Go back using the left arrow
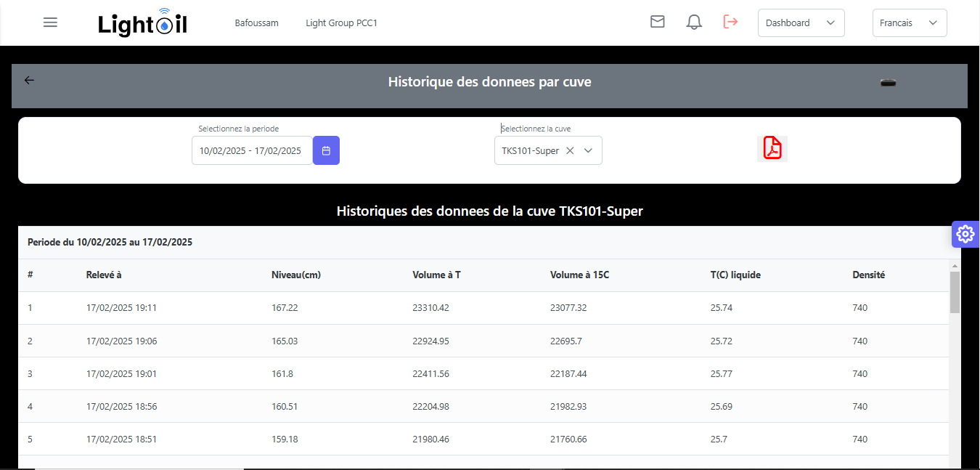 (29, 81)
